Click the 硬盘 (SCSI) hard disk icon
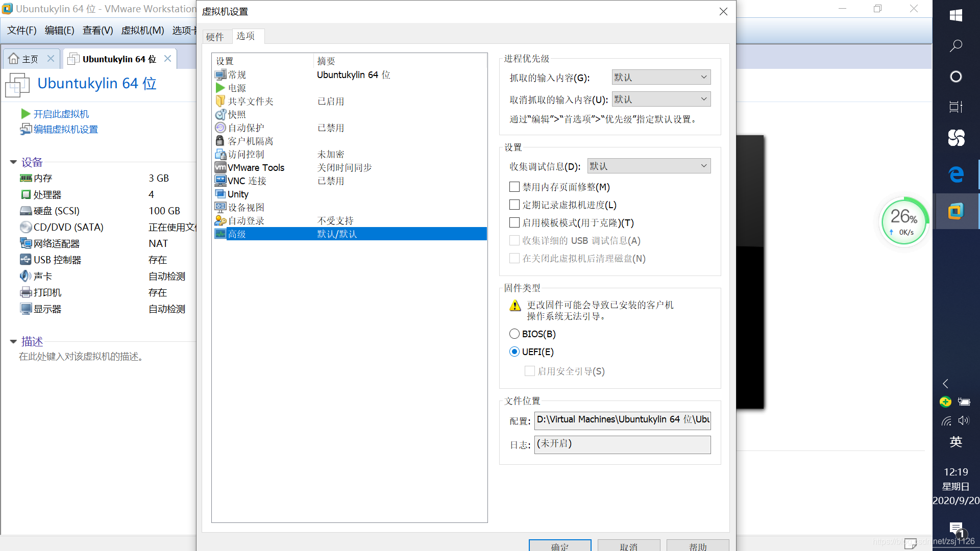 [26, 211]
